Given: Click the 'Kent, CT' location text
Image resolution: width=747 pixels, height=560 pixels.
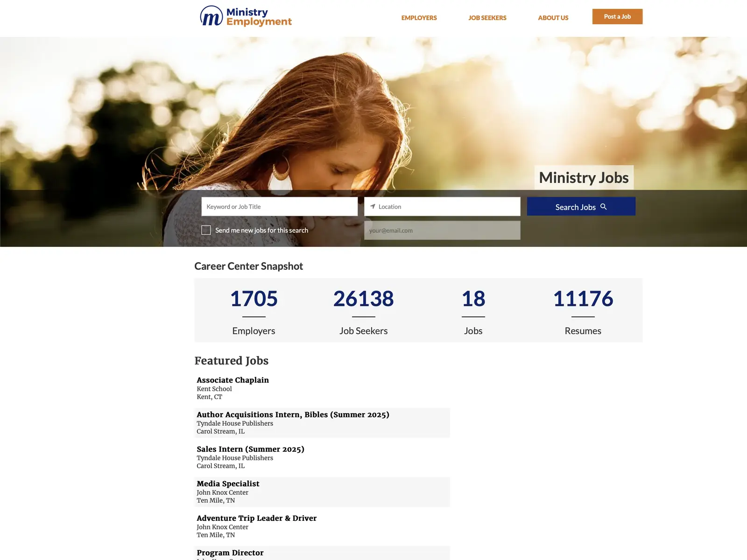Looking at the screenshot, I should tap(209, 397).
